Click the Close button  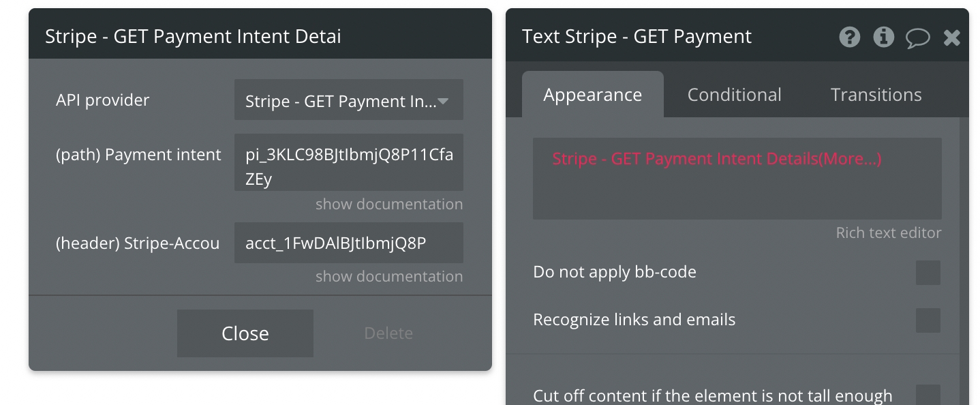point(245,333)
